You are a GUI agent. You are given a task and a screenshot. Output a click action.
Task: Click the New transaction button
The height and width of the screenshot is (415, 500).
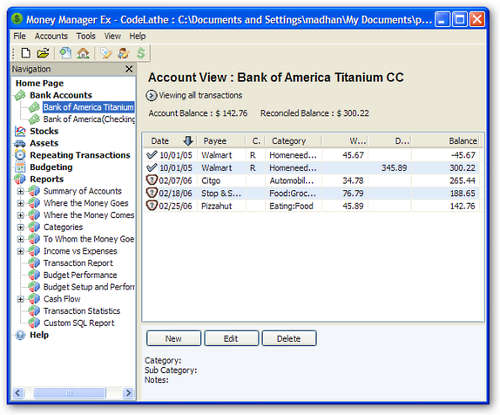coord(173,338)
